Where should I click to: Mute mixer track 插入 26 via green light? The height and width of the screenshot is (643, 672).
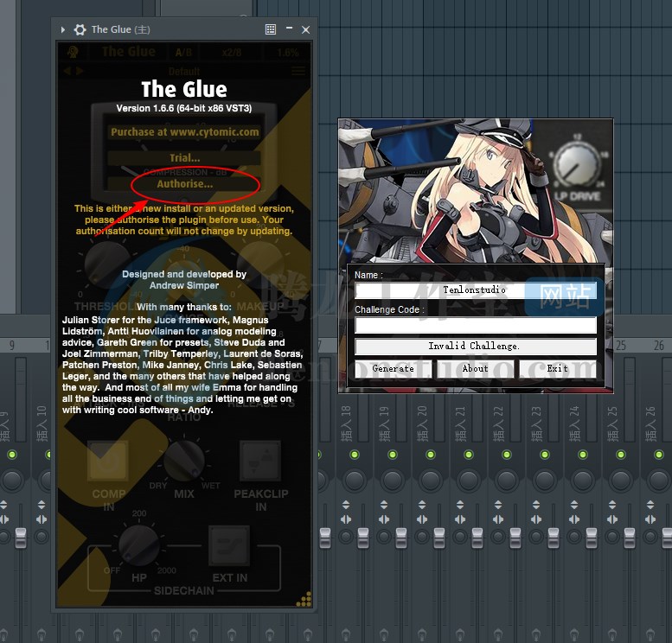click(x=659, y=455)
